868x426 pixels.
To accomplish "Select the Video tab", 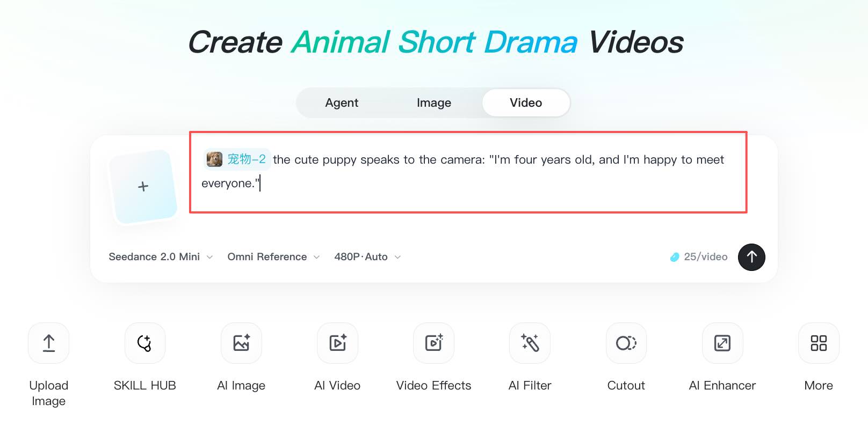I will pos(526,102).
